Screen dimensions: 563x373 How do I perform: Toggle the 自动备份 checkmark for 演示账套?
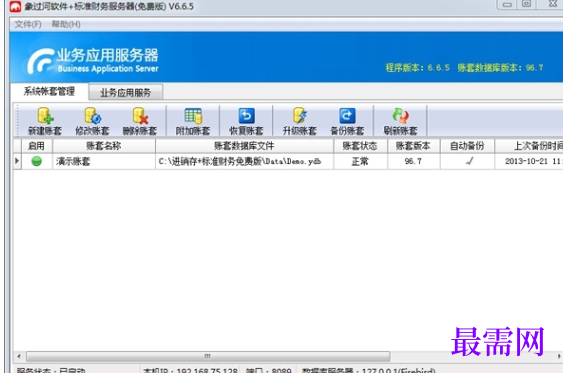click(469, 161)
